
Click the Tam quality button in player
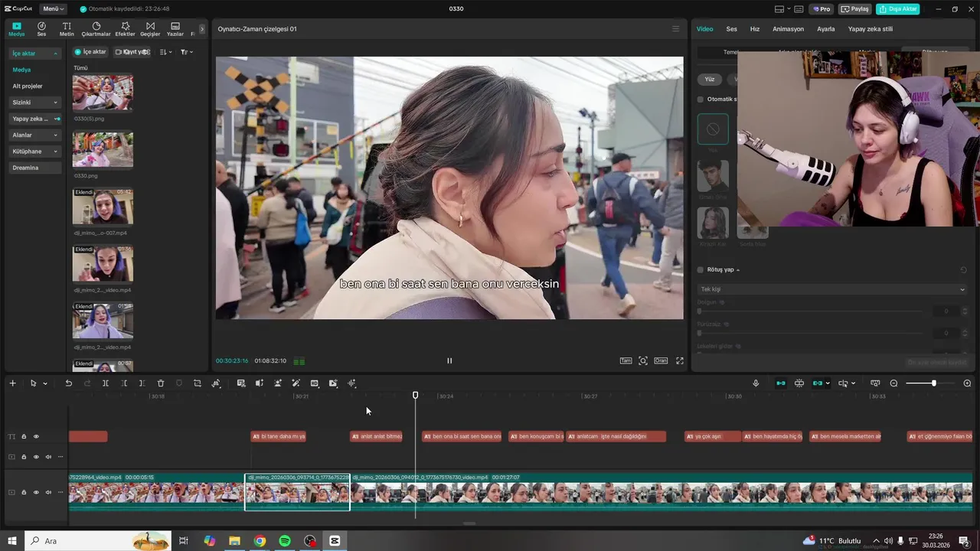[626, 360]
